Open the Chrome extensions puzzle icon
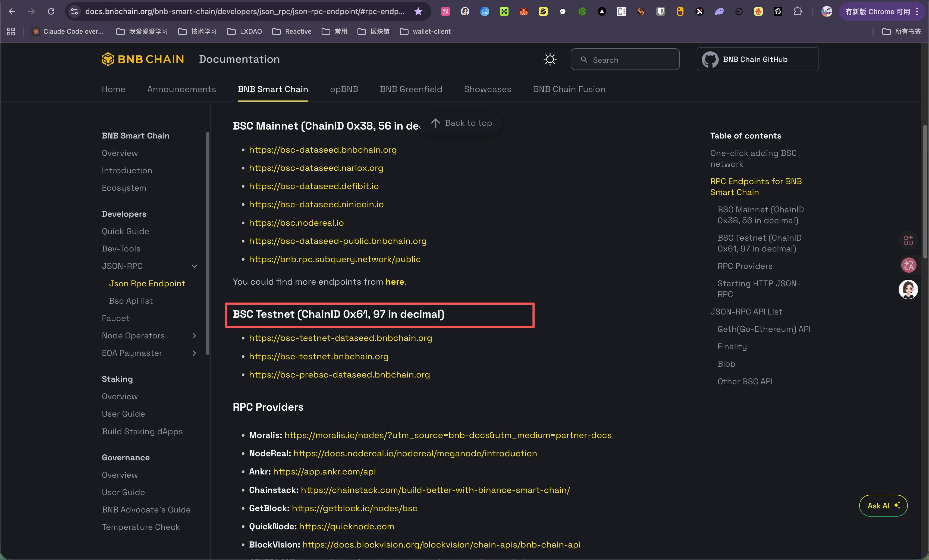Viewport: 929px width, 560px height. tap(798, 11)
